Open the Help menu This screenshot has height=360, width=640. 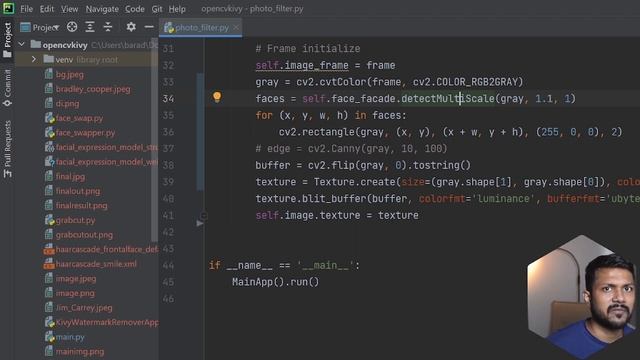pos(177,9)
